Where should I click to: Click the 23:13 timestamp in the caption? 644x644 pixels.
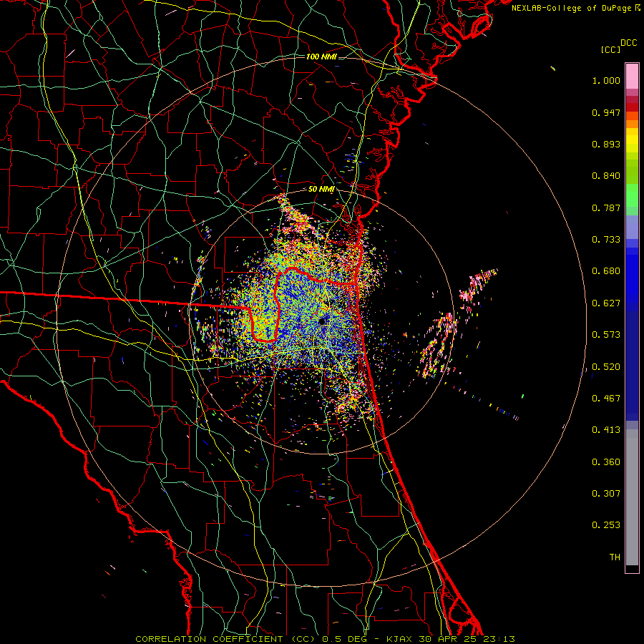pyautogui.click(x=499, y=639)
